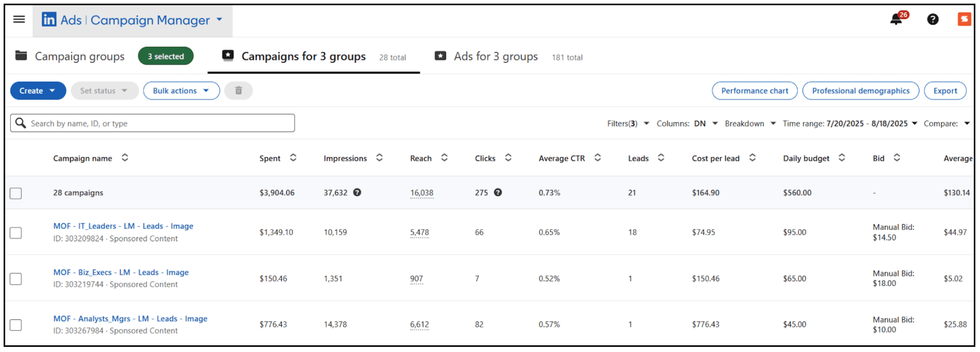Screen dimensions: 980x352
Task: Open MOF - Biz_Execs - LM - Leads campaign
Action: [x=121, y=272]
